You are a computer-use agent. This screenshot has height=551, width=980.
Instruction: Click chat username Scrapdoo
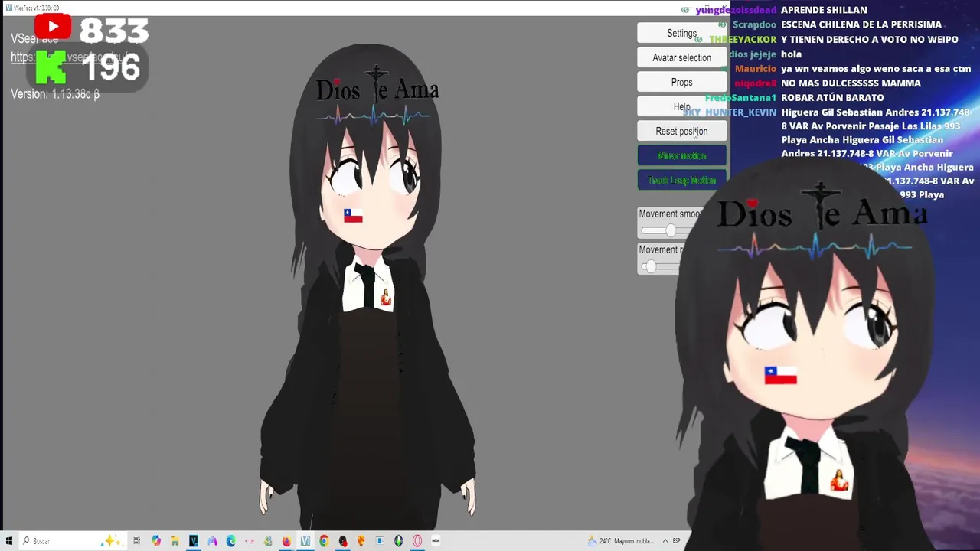click(x=754, y=24)
